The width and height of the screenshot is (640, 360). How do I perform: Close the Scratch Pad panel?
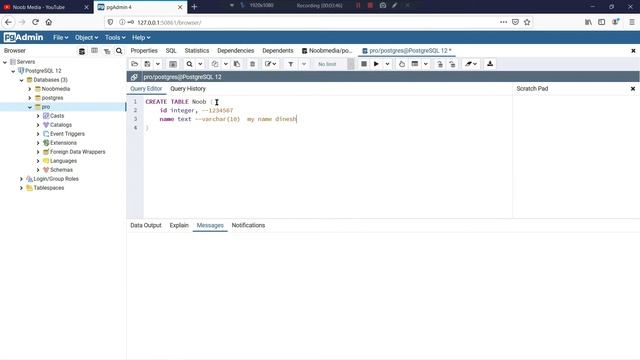coord(633,89)
